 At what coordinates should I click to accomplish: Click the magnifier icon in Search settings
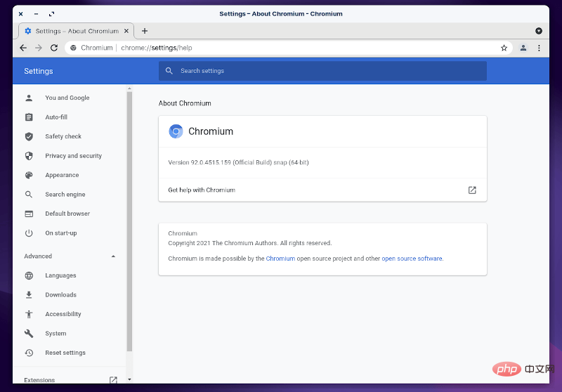169,71
